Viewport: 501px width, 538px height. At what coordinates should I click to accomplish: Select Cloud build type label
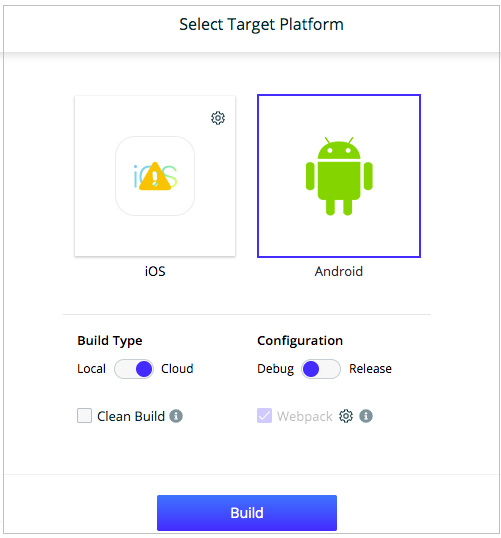[x=177, y=369]
